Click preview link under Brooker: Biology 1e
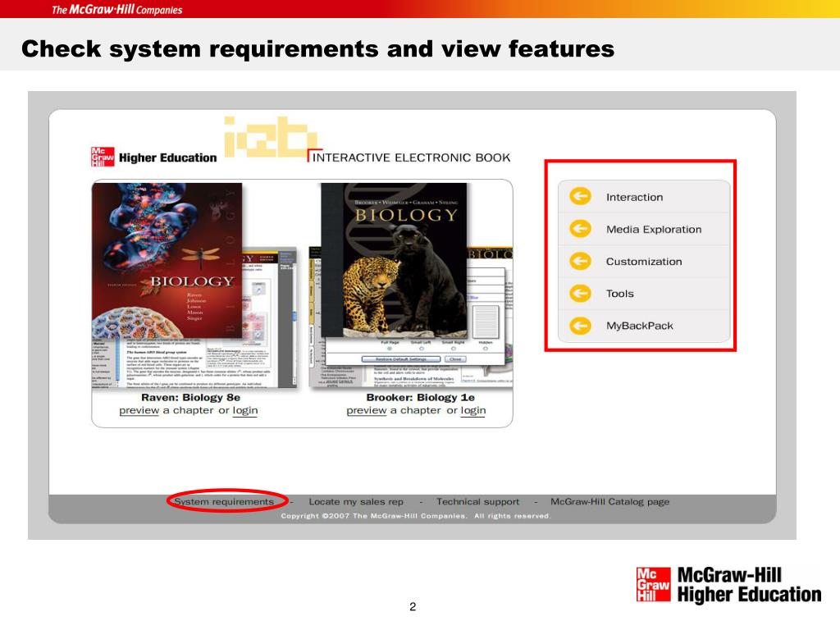Image resolution: width=840 pixels, height=630 pixels. coord(367,410)
